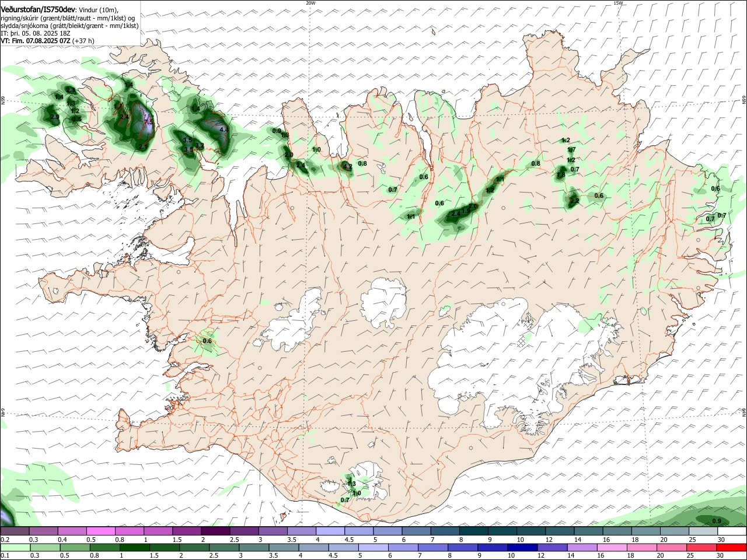Pick the deep navy blue legend swatch
Screen dimensions: 747x560
click(x=521, y=547)
